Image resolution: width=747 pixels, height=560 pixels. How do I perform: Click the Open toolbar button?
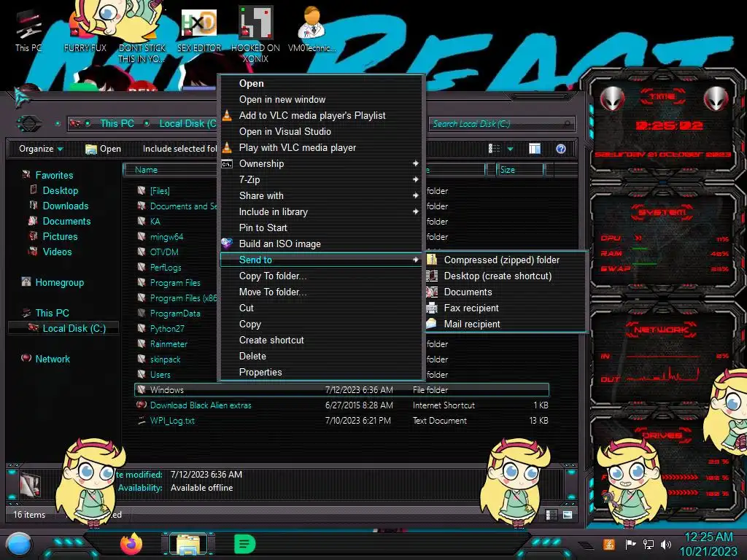[103, 149]
